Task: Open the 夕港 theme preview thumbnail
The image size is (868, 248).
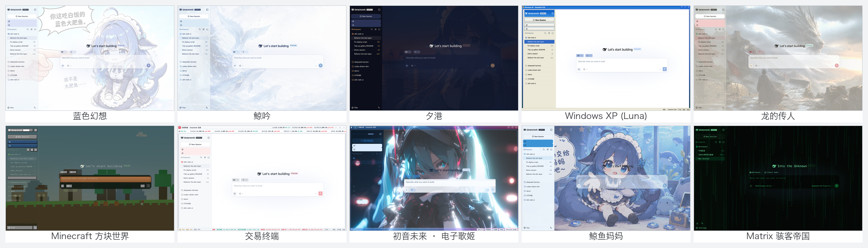Action: 434,58
